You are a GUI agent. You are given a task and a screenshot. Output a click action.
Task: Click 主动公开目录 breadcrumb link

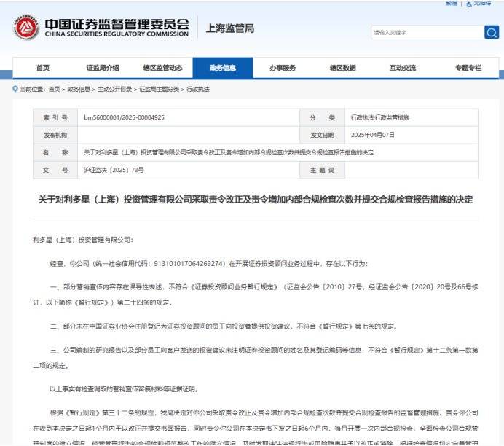pyautogui.click(x=114, y=89)
